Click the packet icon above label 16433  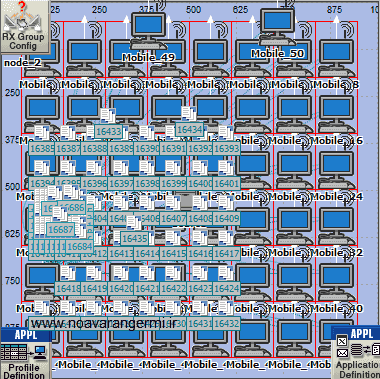tap(108, 116)
